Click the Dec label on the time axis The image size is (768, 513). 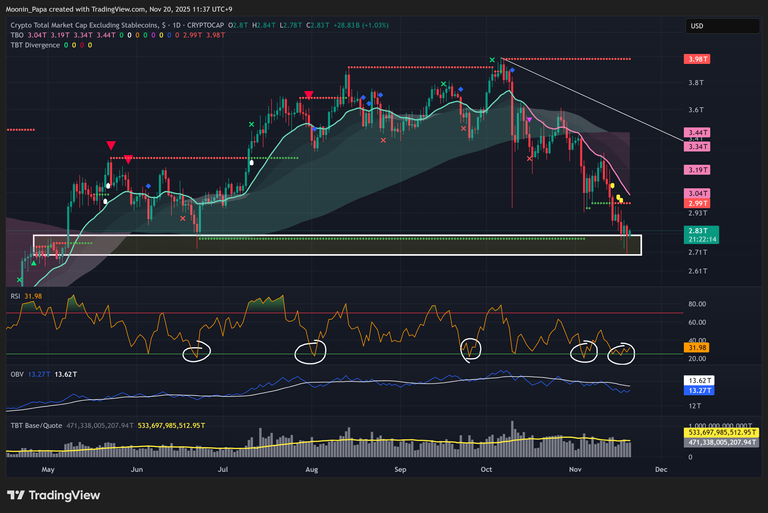(661, 467)
